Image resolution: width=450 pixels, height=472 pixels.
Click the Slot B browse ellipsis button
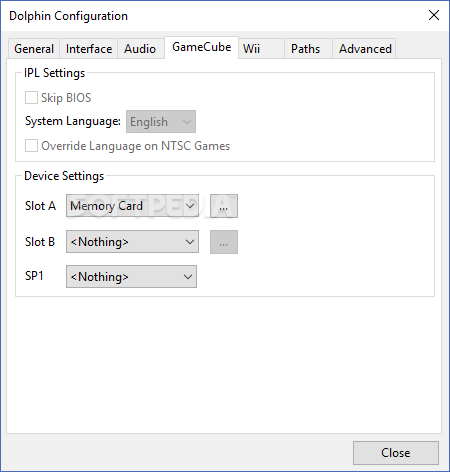[x=224, y=242]
